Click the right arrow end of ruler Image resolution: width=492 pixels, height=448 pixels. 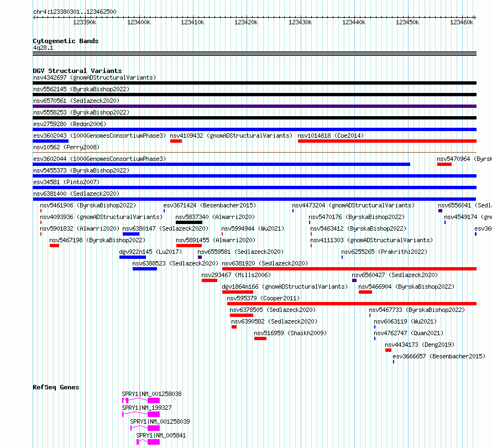click(475, 18)
